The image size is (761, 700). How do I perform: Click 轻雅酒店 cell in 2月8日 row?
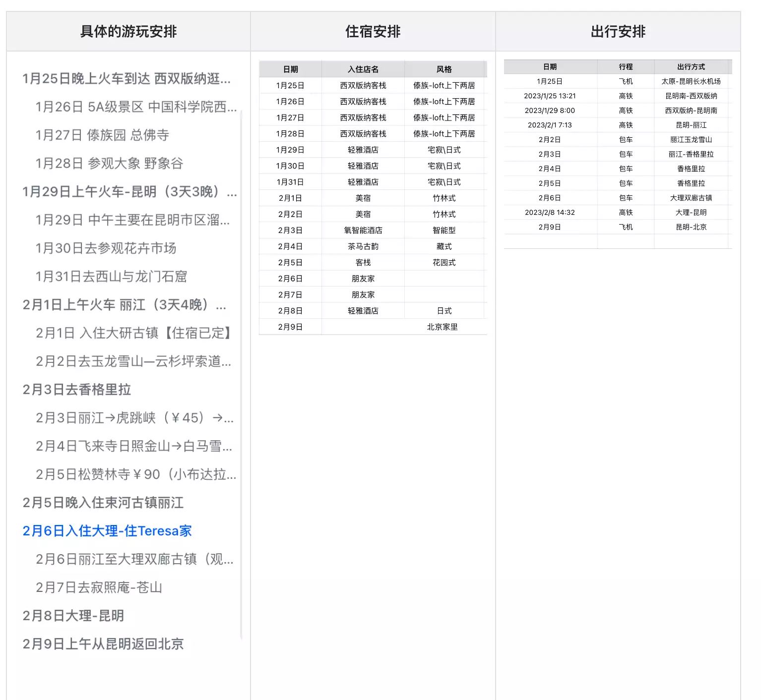coord(363,311)
